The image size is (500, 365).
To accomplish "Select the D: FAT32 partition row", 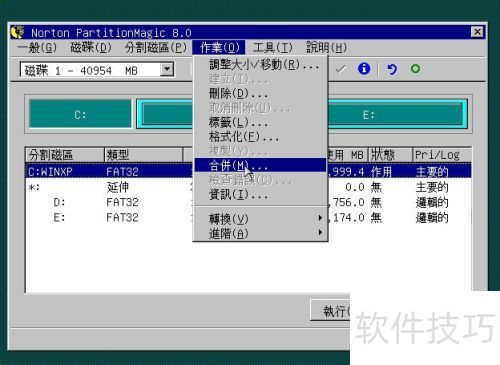I will point(248,202).
